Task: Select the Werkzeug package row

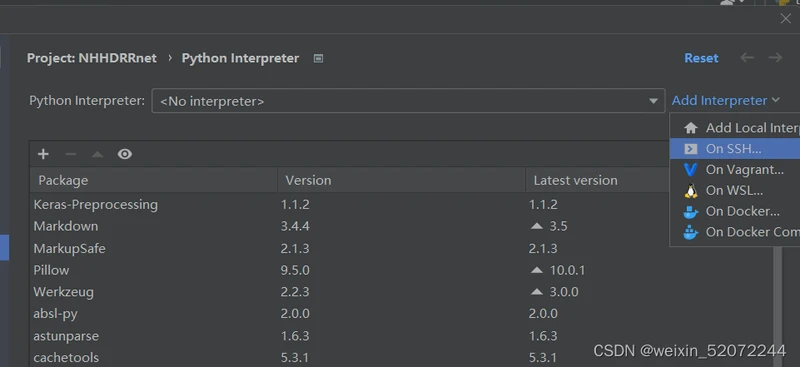Action: tap(401, 292)
